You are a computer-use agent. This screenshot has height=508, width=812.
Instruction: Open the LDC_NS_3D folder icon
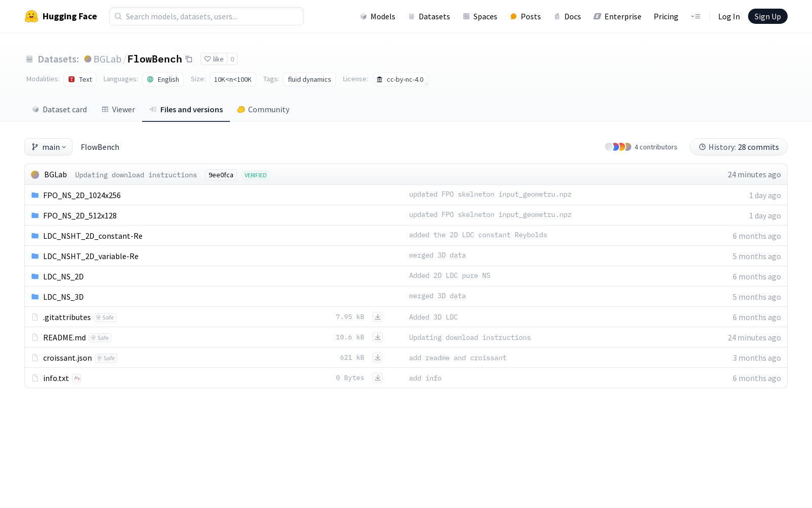point(35,297)
